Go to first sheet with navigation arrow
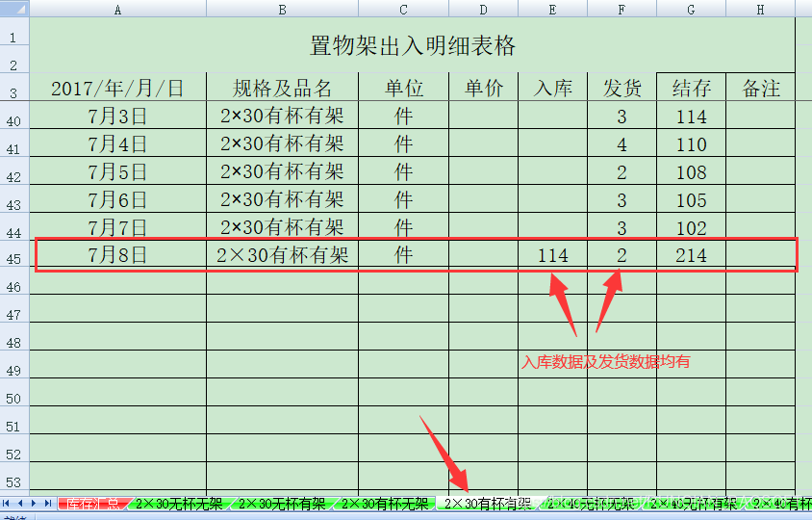The width and height of the screenshot is (812, 520). [x=6, y=504]
